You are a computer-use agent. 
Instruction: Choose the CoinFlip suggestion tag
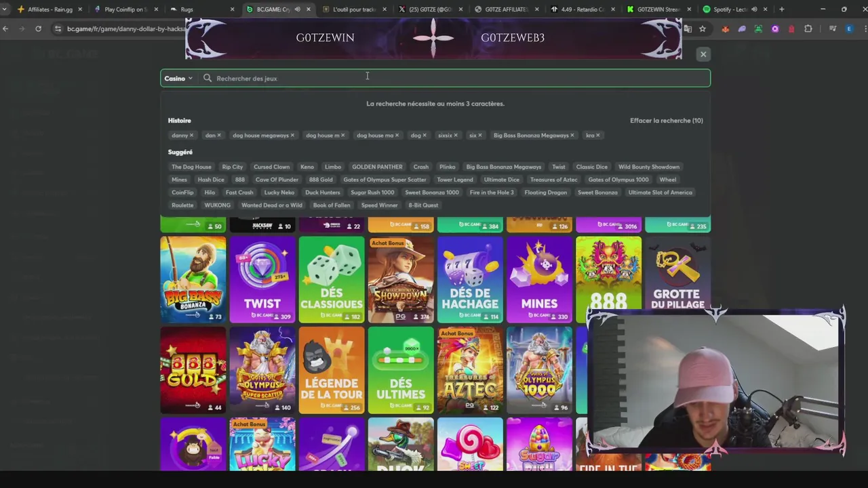182,192
